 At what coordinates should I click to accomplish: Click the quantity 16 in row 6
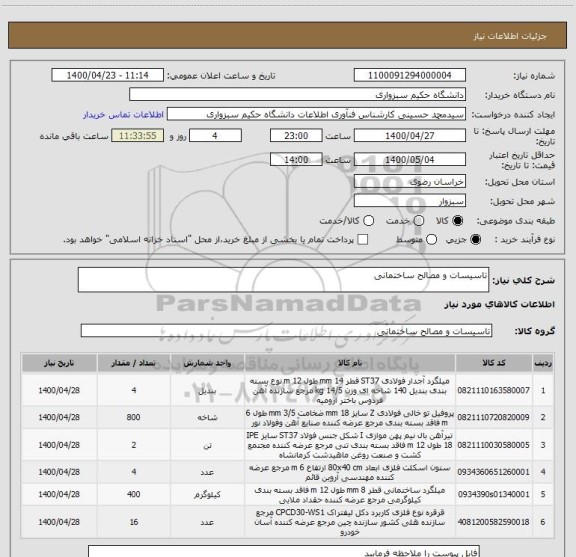pyautogui.click(x=134, y=522)
